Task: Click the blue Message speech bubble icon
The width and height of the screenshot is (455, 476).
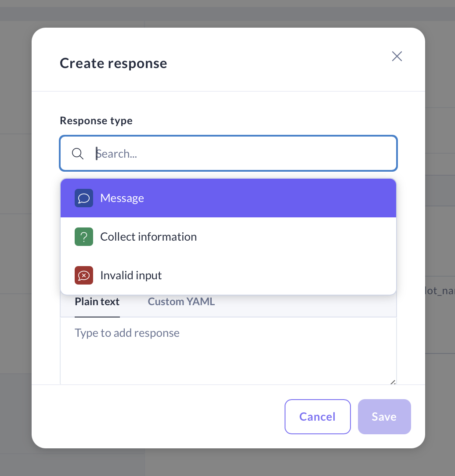Action: click(83, 198)
